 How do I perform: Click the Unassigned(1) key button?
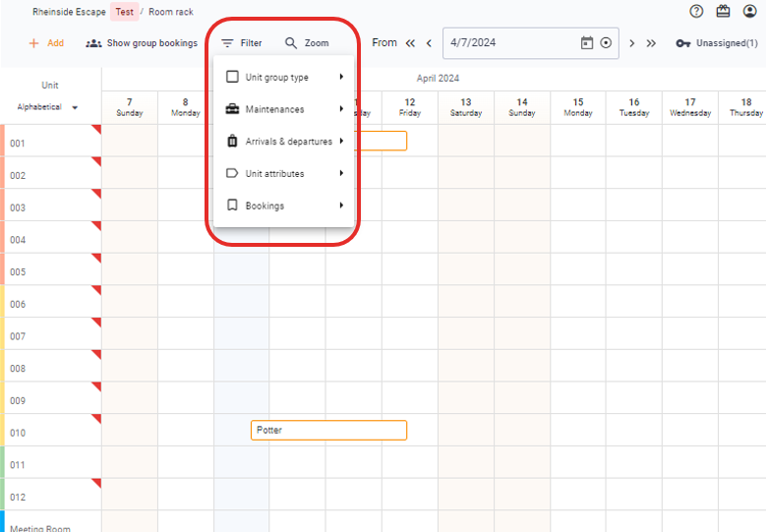coord(717,43)
